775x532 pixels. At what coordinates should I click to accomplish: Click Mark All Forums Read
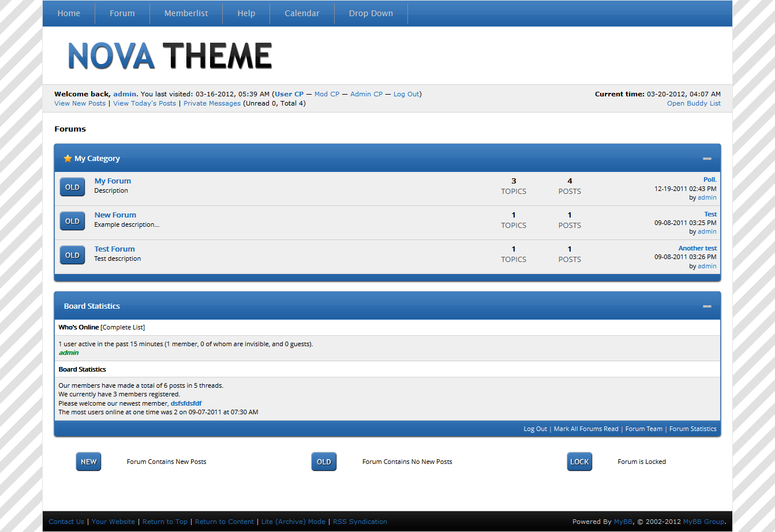[586, 429]
